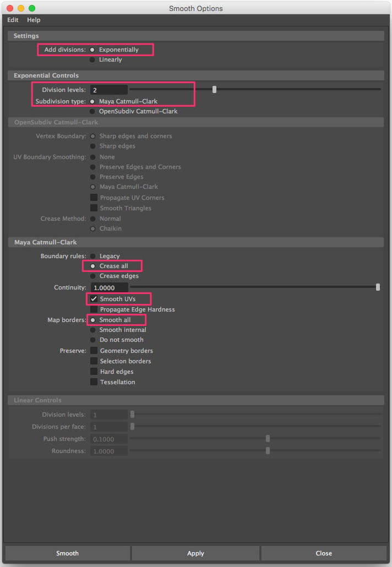Select Crease all boundary rule

[x=93, y=266]
